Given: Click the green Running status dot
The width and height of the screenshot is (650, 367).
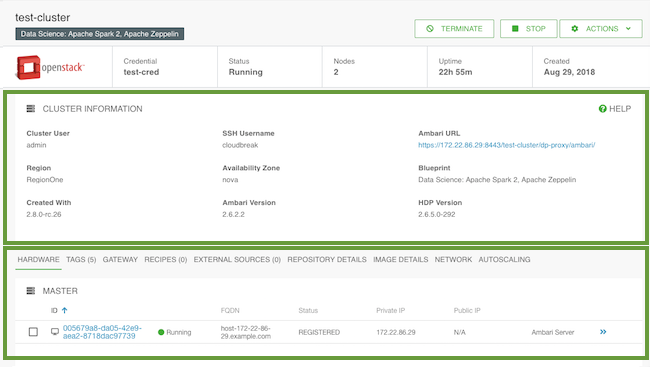Looking at the screenshot, I should (161, 332).
